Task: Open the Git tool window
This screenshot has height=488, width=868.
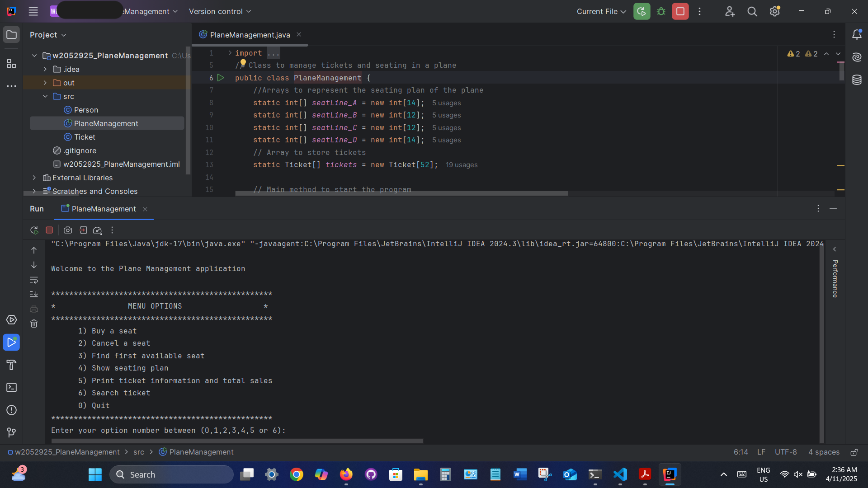Action: click(11, 433)
